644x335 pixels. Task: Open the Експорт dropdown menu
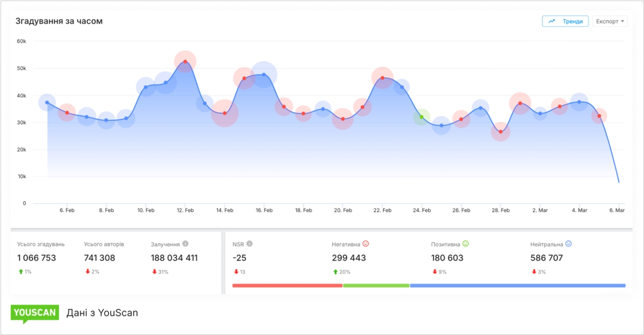[610, 21]
